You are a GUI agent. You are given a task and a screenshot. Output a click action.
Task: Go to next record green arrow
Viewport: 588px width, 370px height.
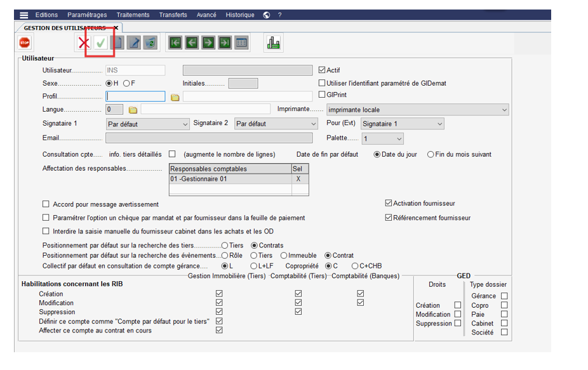pyautogui.click(x=208, y=43)
